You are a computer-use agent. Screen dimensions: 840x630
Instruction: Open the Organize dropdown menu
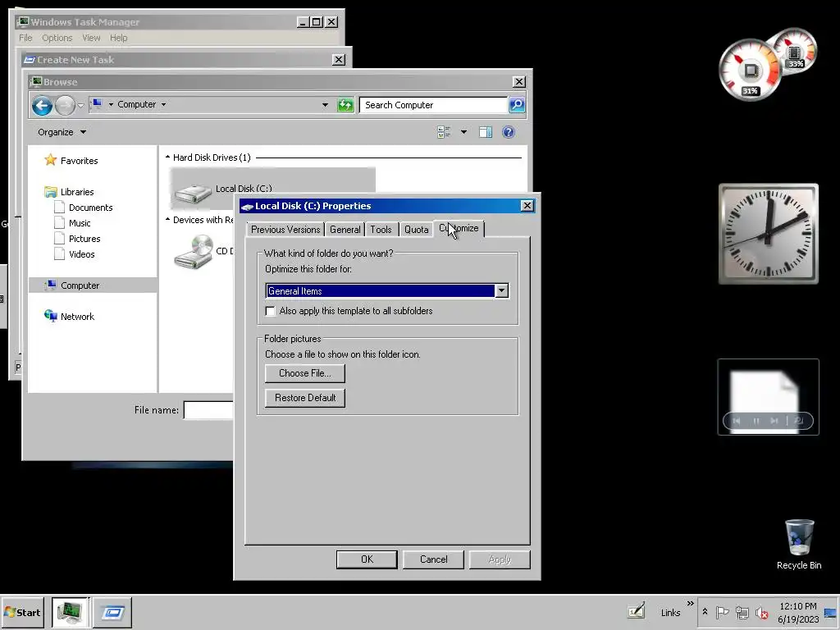62,132
